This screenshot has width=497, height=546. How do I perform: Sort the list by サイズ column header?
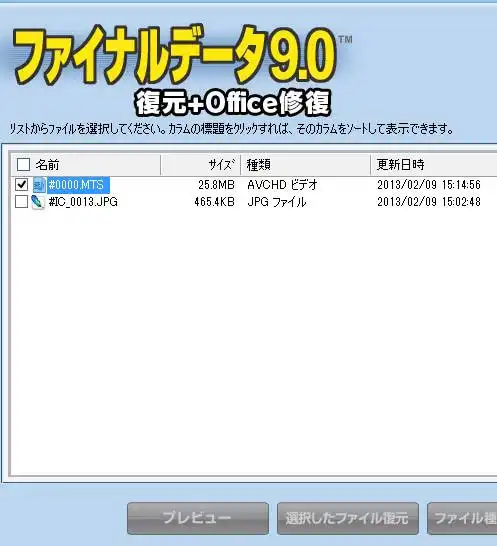click(201, 165)
